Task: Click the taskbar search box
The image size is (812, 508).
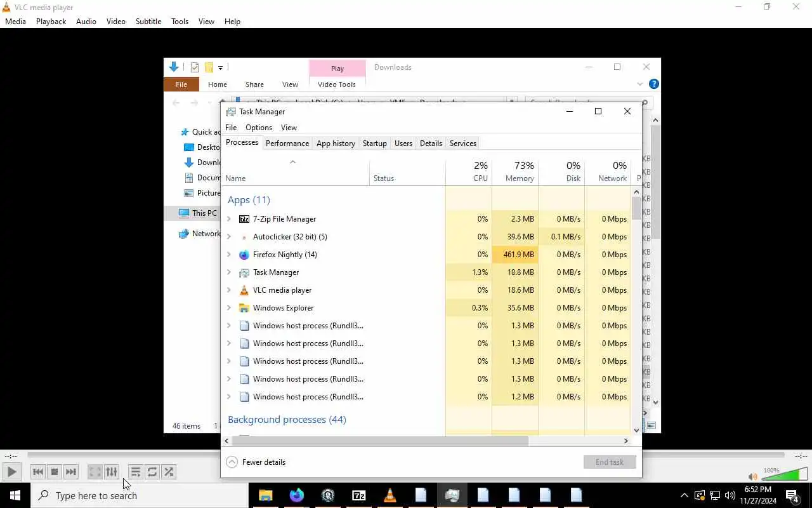Action: 140,495
